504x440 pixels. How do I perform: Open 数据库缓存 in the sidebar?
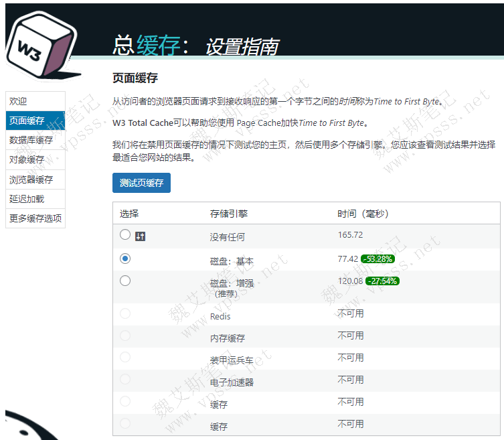tap(35, 140)
